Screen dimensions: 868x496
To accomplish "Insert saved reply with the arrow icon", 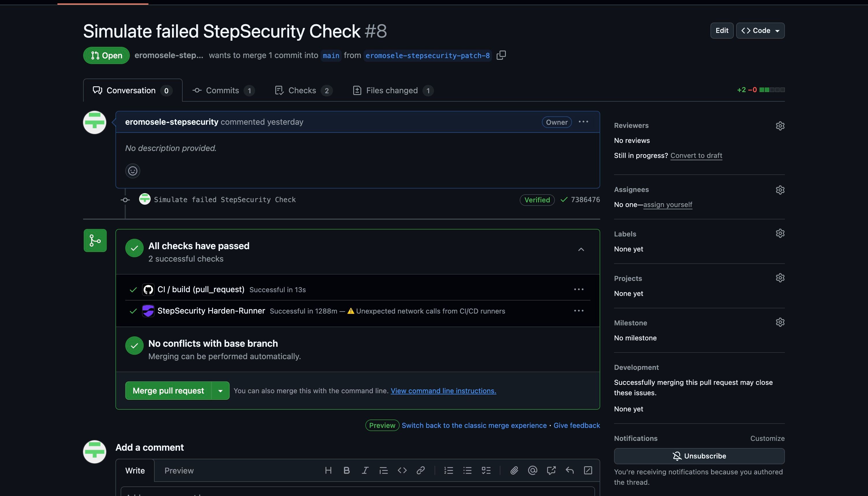I will 569,471.
